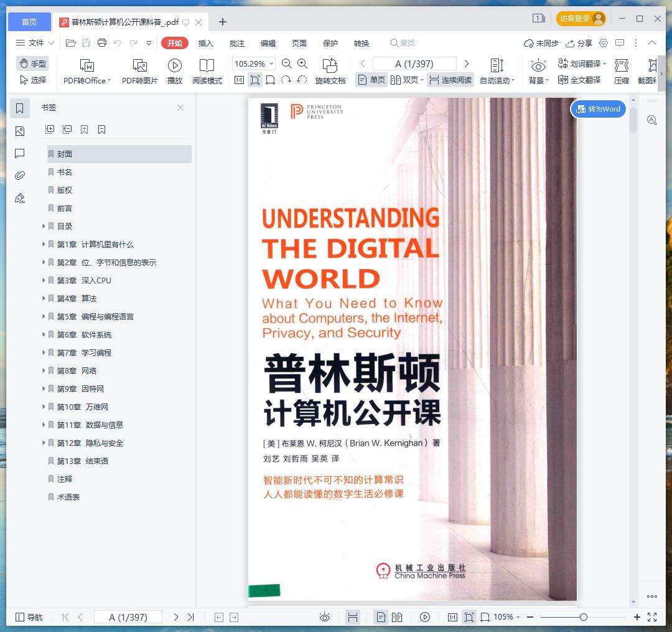Expand chapter 8 网络 bookmark
672x632 pixels.
click(44, 370)
